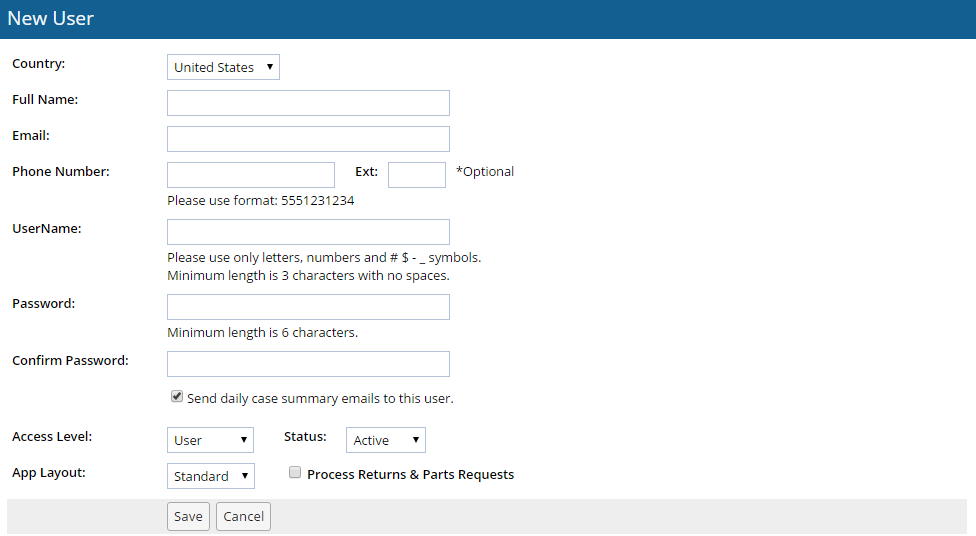
Task: Click the 'Send daily case summary emails' label text
Action: point(320,398)
